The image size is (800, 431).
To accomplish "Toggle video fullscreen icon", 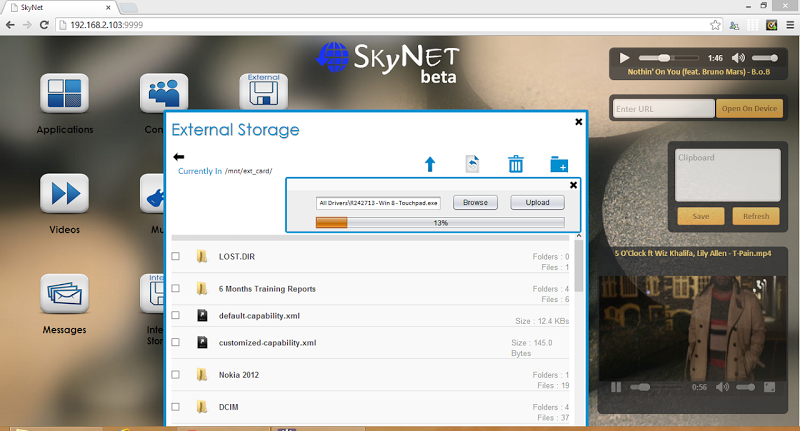I will coord(769,387).
